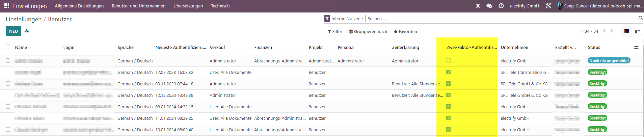Click the search magnifier icon

(641, 18)
